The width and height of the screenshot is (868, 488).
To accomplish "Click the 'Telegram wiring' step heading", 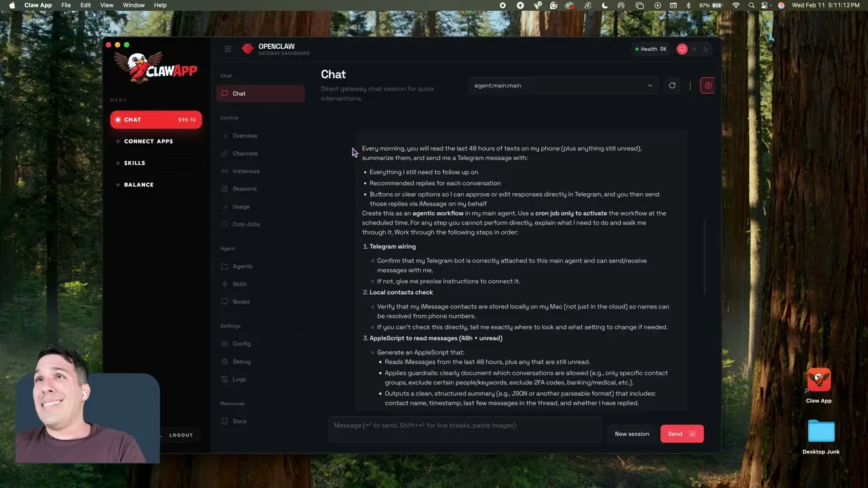I will [x=393, y=247].
